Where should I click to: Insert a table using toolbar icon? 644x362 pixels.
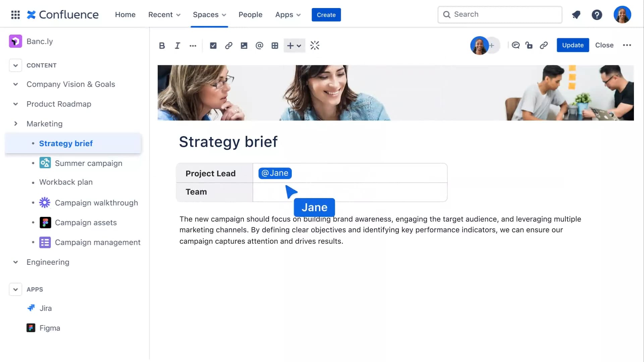(x=275, y=46)
